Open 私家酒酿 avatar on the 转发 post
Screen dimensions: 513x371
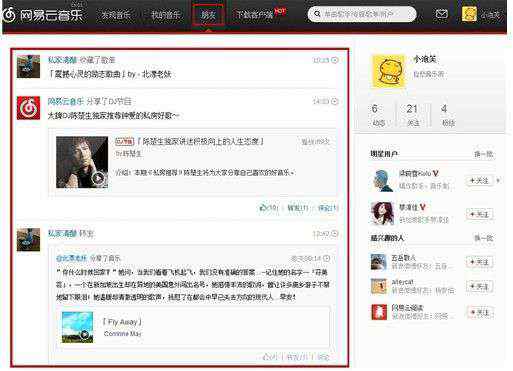[x=28, y=239]
